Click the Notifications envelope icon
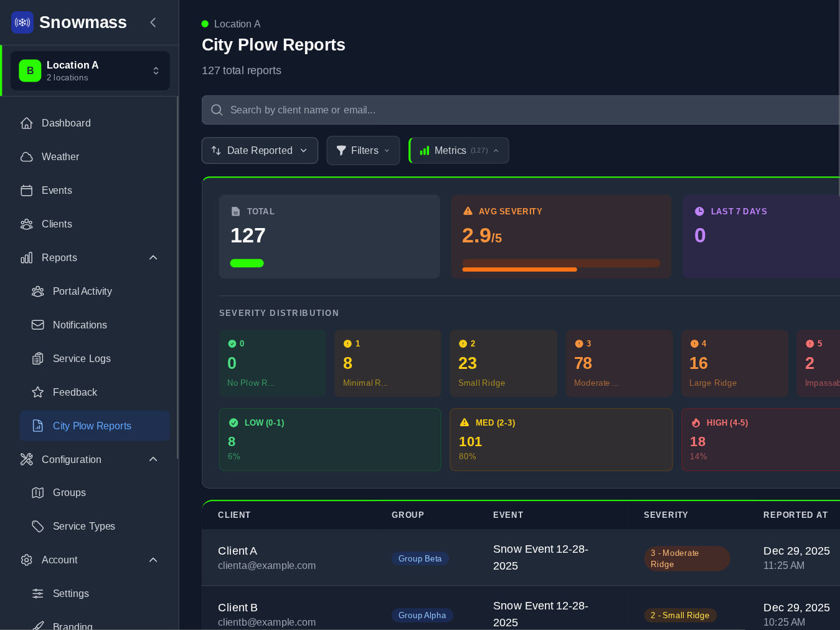Screen dimensions: 840x630 tap(38, 325)
